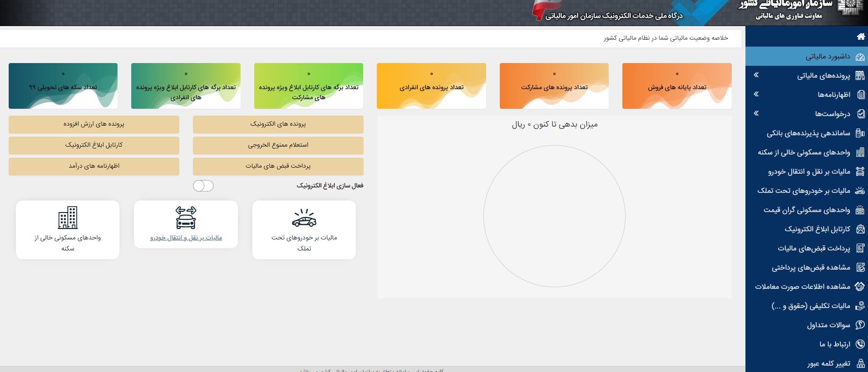The width and height of the screenshot is (868, 372).
Task: Open واحدهای مسکونی گران قیمت menu item
Action: (806, 210)
